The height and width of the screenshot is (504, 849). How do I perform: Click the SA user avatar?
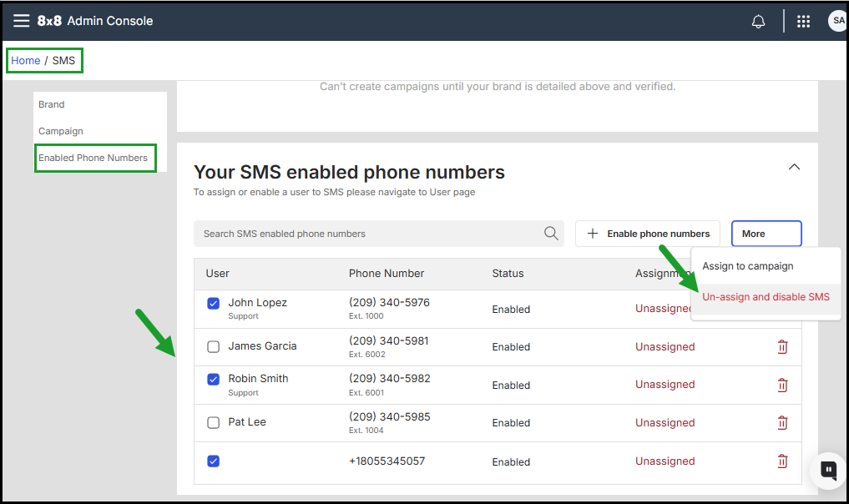(x=837, y=21)
